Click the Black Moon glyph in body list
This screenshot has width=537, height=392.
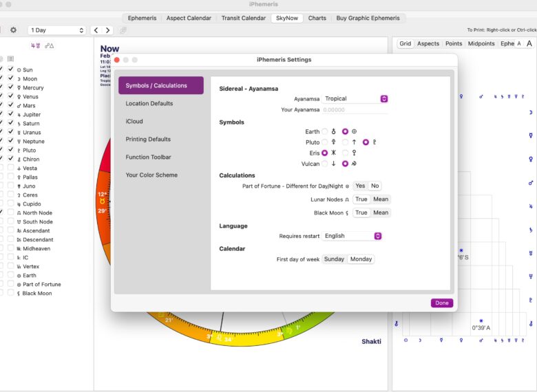[x=19, y=294]
